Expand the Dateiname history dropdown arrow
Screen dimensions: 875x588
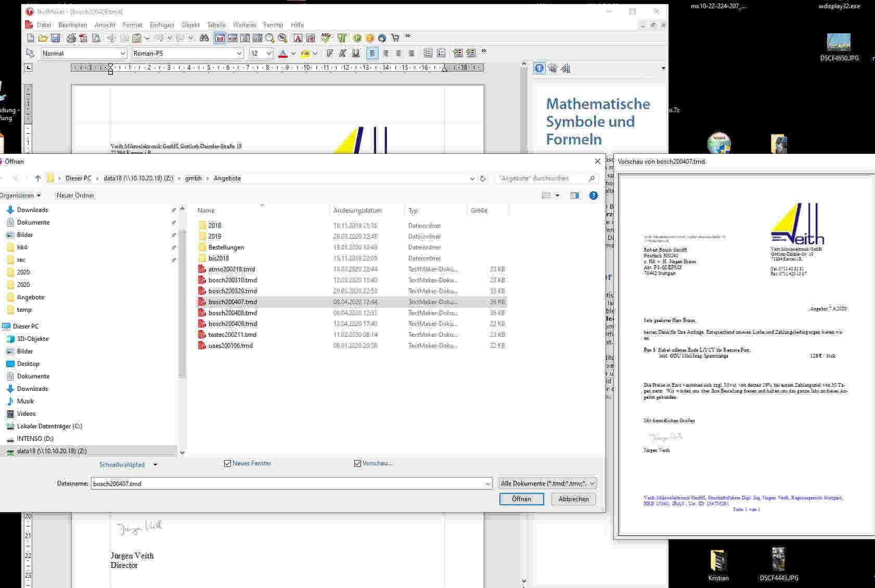point(487,484)
